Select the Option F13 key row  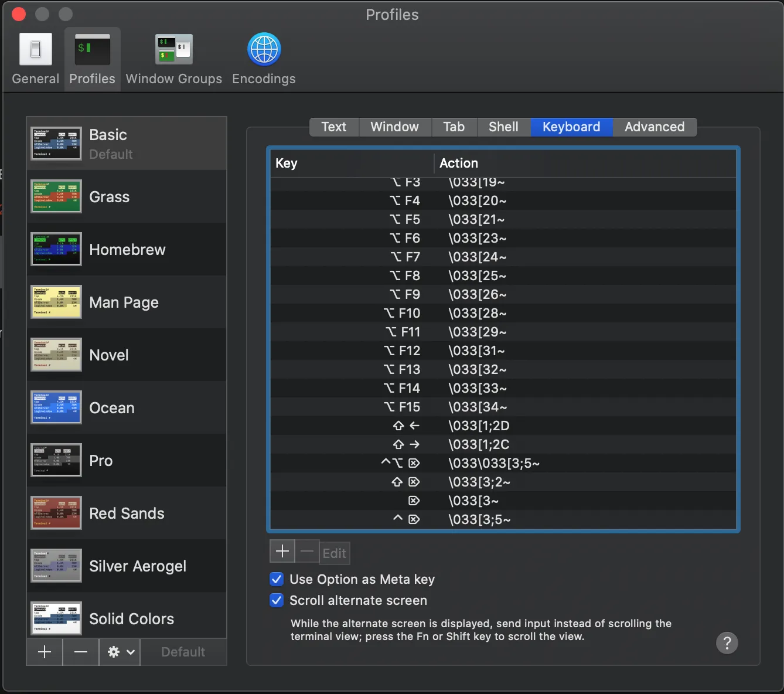[x=503, y=369]
